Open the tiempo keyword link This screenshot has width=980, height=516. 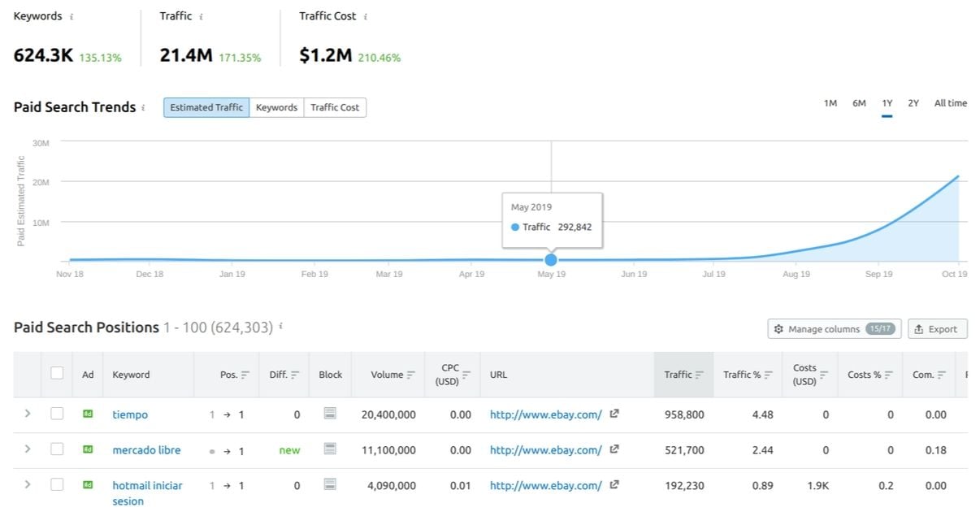(x=130, y=414)
